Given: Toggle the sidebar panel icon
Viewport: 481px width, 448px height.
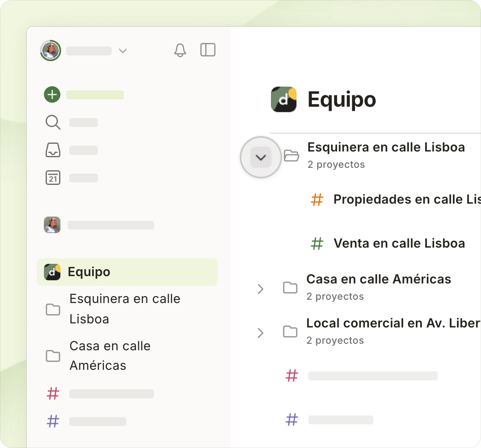Looking at the screenshot, I should click(x=207, y=50).
